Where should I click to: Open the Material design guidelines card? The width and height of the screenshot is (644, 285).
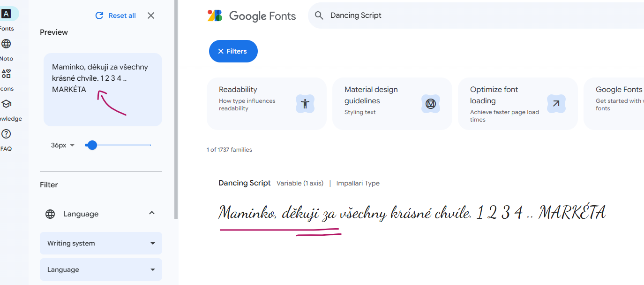[392, 104]
